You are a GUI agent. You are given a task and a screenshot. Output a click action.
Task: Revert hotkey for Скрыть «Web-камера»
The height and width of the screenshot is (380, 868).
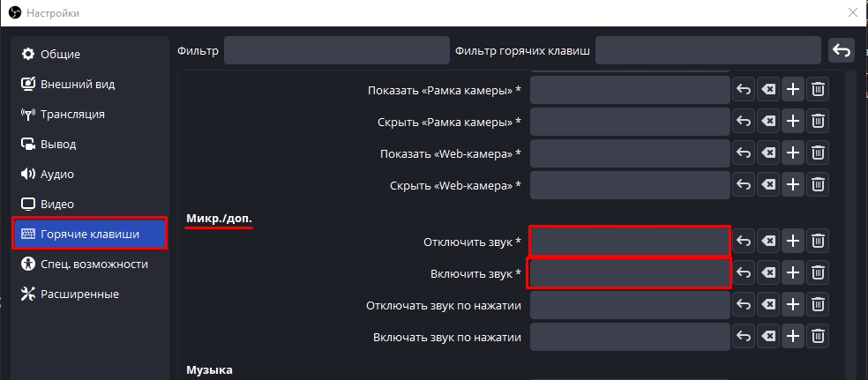pyautogui.click(x=744, y=184)
